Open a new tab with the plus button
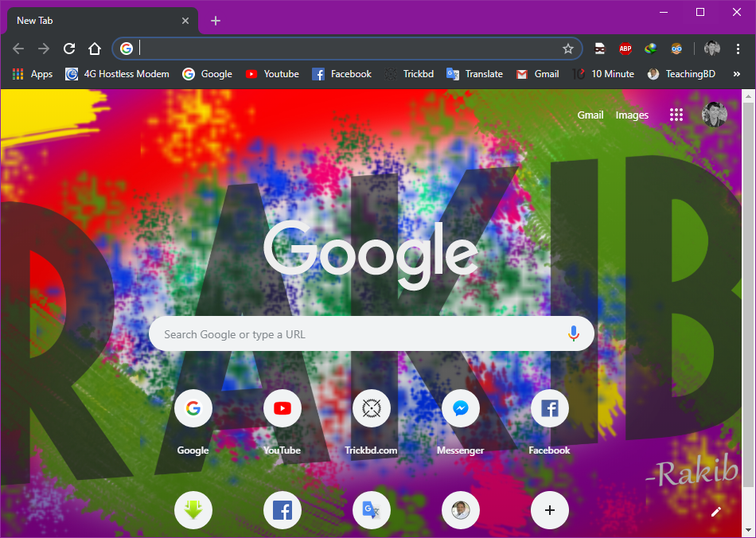The width and height of the screenshot is (756, 538). 216,21
